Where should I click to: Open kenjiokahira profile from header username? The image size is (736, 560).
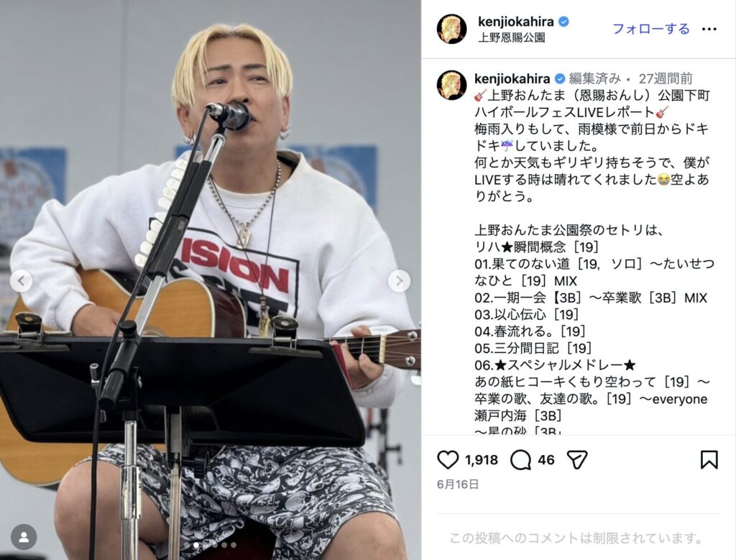tap(516, 22)
